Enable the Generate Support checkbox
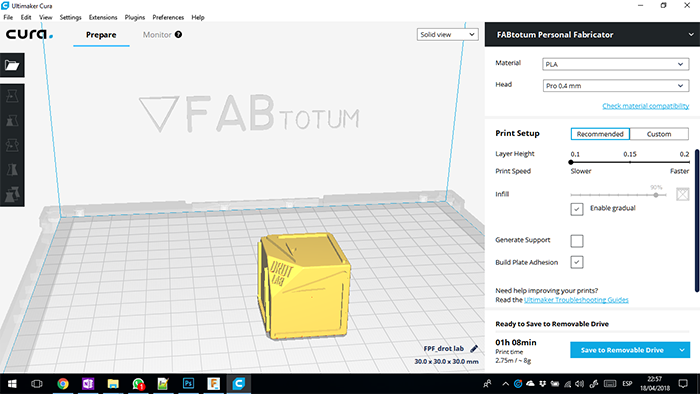The height and width of the screenshot is (394, 700). (x=577, y=241)
